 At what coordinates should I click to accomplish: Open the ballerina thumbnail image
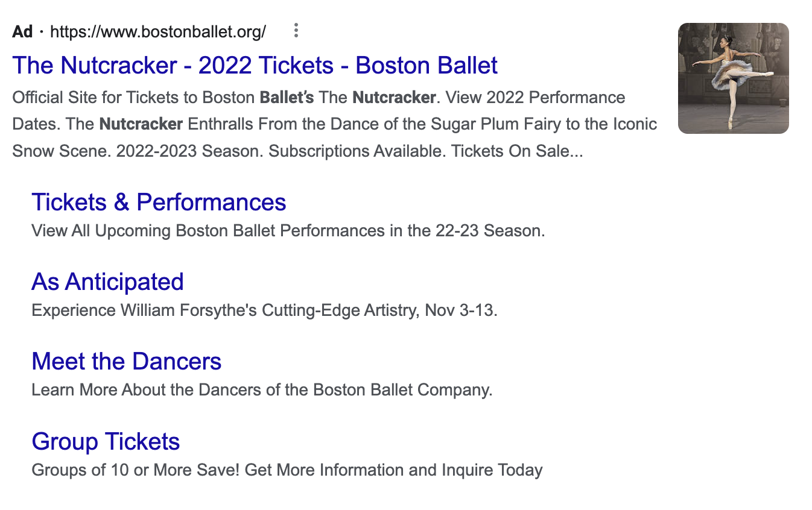(x=733, y=78)
